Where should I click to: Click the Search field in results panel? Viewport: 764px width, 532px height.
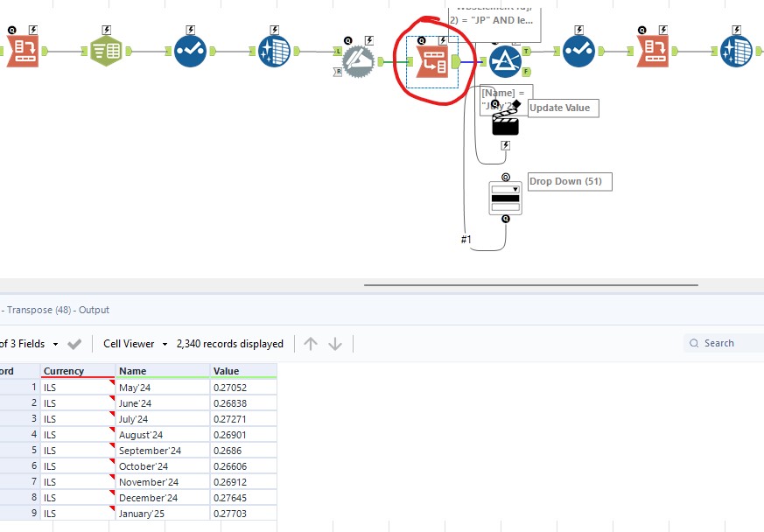(724, 343)
